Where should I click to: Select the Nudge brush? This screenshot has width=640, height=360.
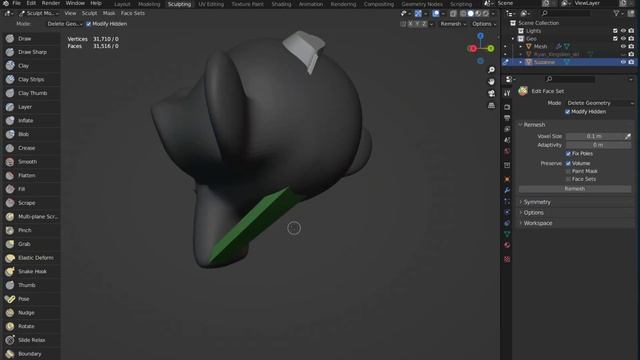click(x=32, y=313)
